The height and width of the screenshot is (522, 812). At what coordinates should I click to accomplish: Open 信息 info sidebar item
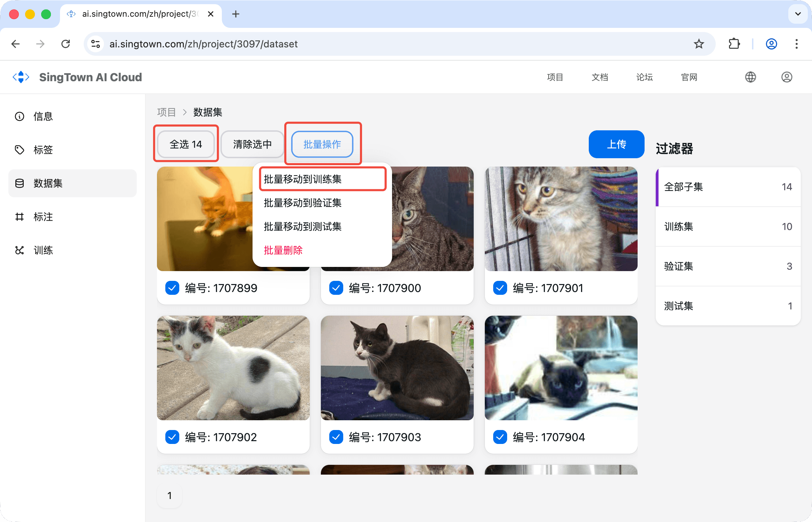click(43, 116)
